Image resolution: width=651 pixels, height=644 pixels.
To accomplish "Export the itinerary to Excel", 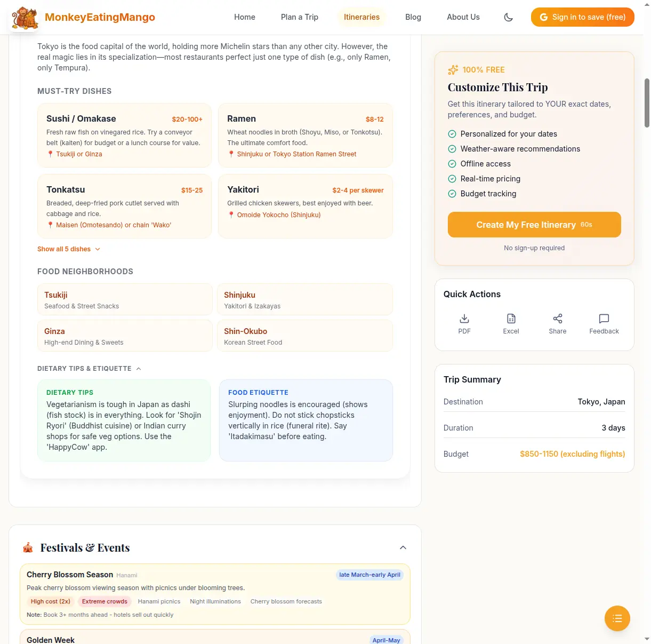I will click(511, 324).
